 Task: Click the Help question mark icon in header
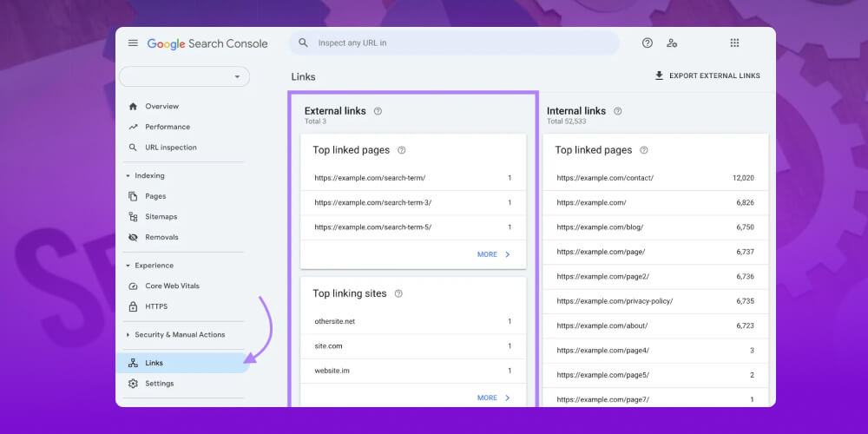[x=647, y=43]
